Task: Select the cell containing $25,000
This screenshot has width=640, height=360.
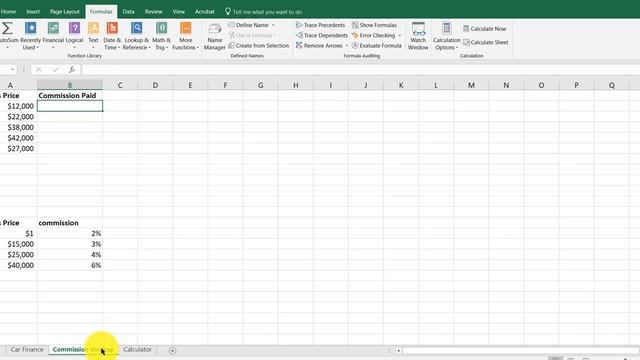Action: pyautogui.click(x=18, y=255)
